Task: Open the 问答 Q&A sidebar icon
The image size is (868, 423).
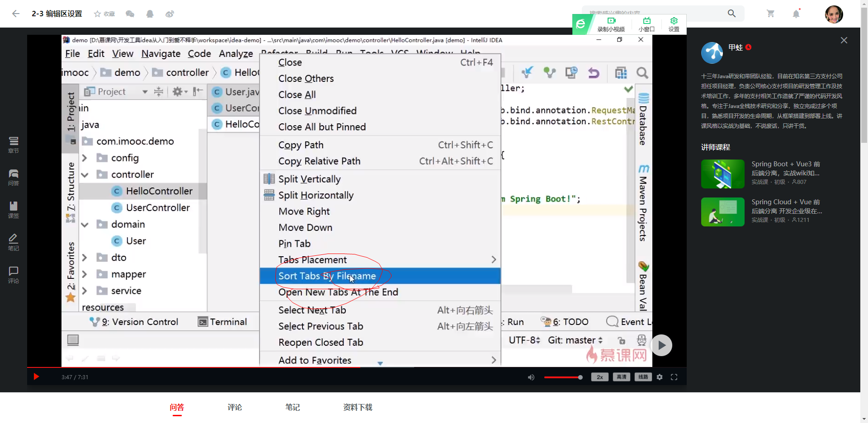Action: [14, 177]
